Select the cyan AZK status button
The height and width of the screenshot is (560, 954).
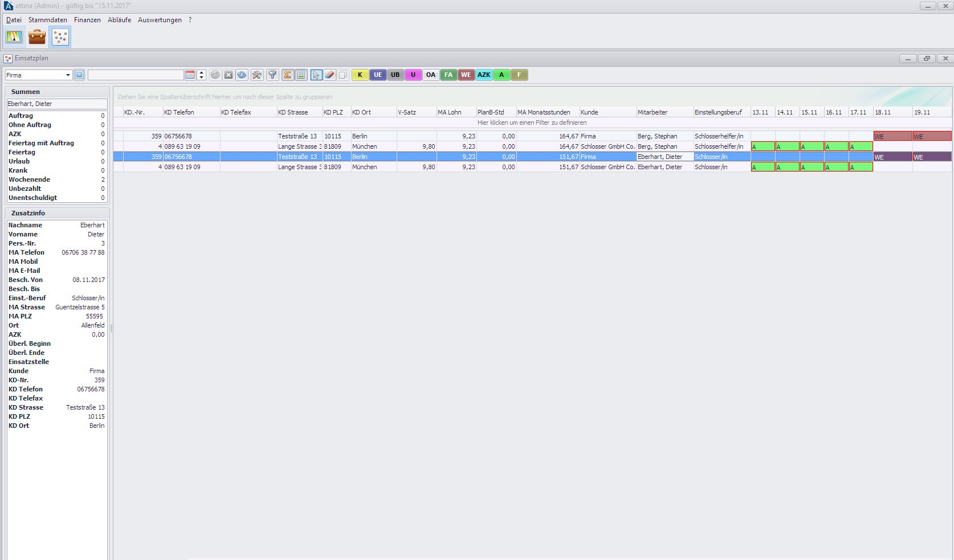click(x=484, y=75)
